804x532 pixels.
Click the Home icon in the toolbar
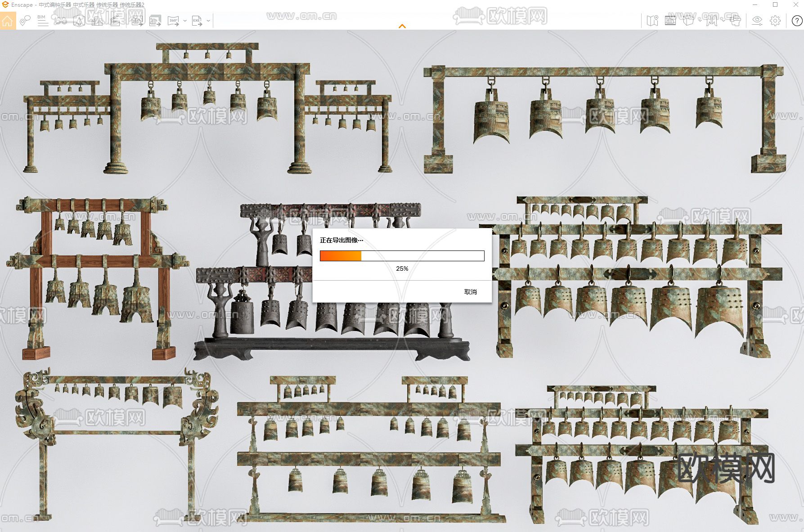click(x=8, y=21)
